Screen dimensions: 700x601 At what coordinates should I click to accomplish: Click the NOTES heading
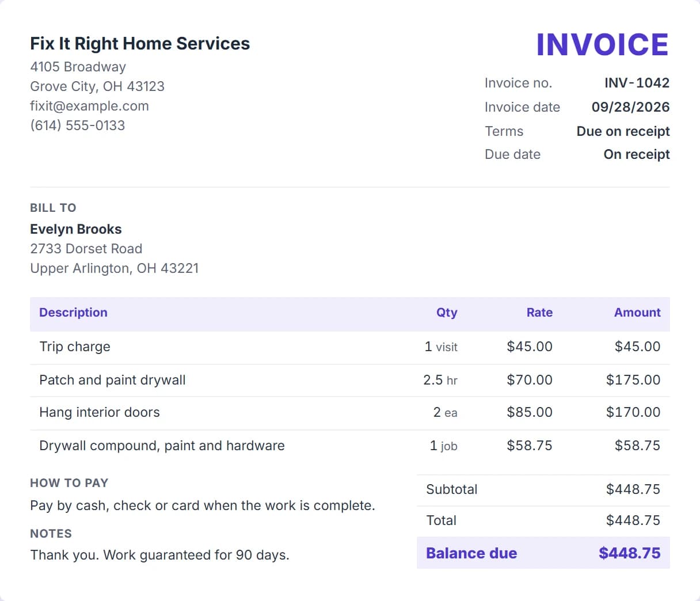[51, 534]
